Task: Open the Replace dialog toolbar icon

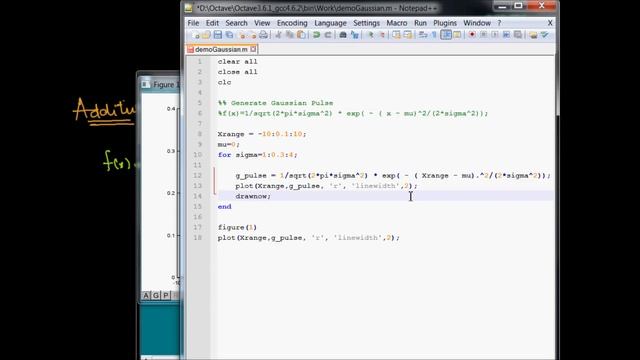Action: [x=354, y=35]
